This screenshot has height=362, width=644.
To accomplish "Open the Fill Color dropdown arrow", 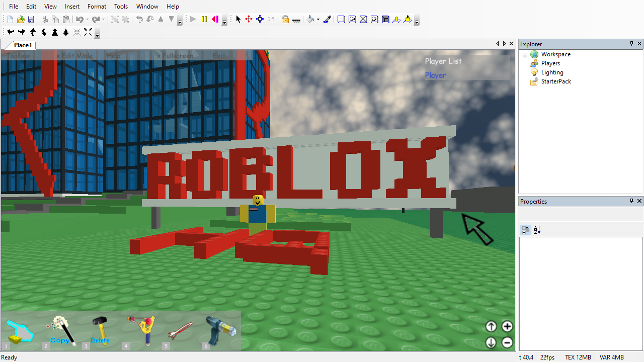I will tap(318, 20).
